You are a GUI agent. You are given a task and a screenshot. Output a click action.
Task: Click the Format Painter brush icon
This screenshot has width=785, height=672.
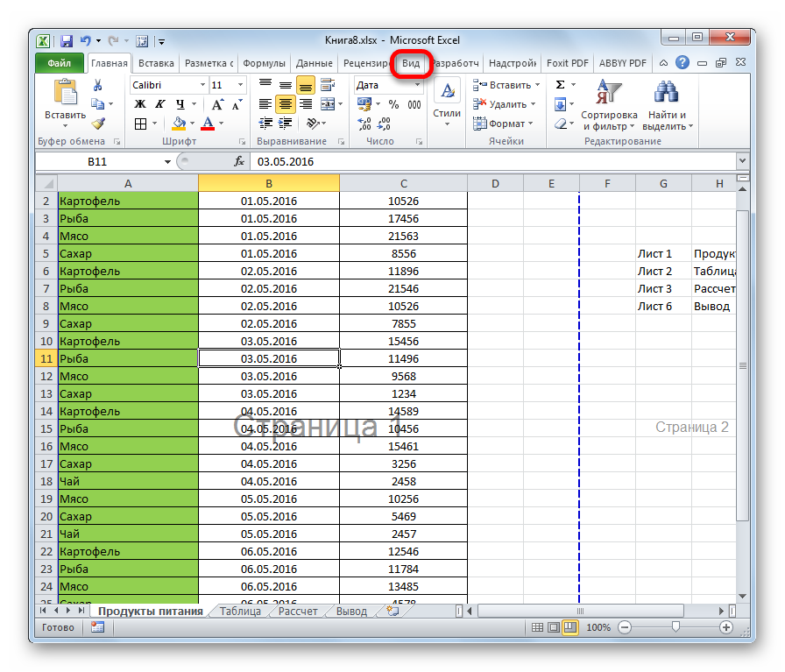coord(98,124)
